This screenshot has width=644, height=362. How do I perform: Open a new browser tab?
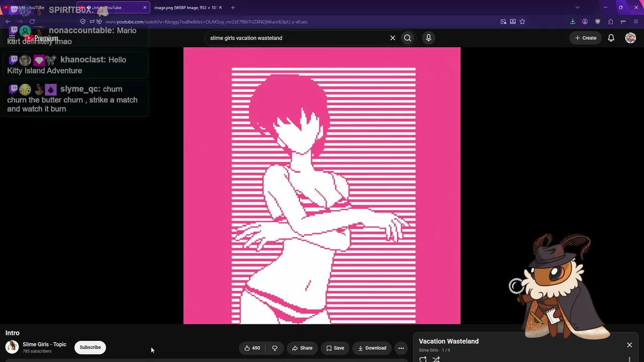coord(233,8)
